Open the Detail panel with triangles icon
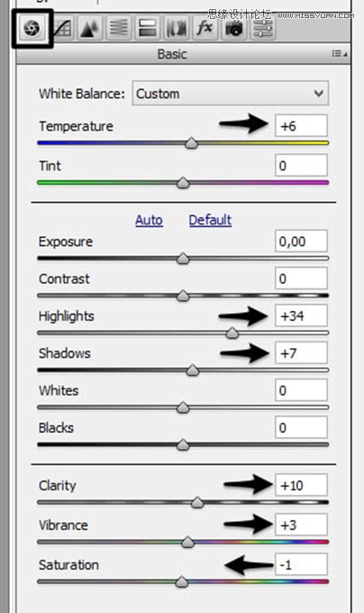 [89, 29]
